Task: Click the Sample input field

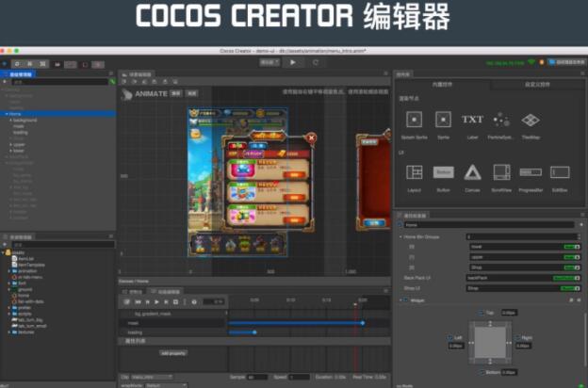Action: click(x=257, y=377)
